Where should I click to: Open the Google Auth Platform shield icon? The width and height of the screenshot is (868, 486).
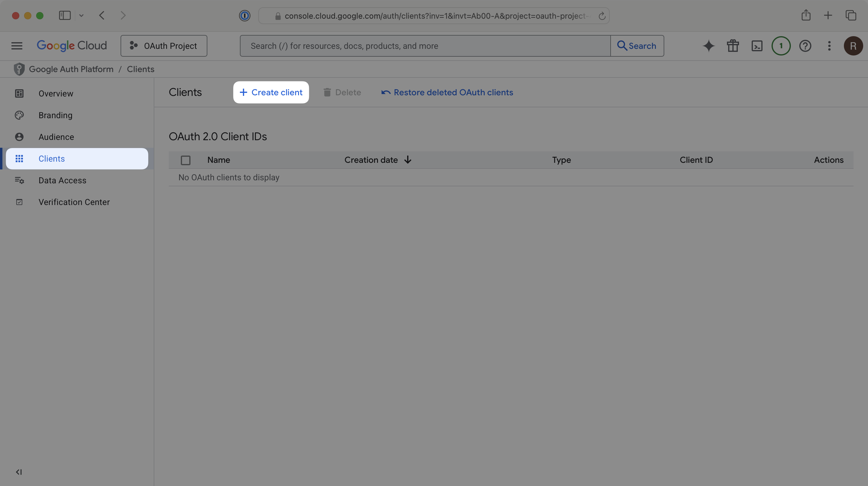19,69
